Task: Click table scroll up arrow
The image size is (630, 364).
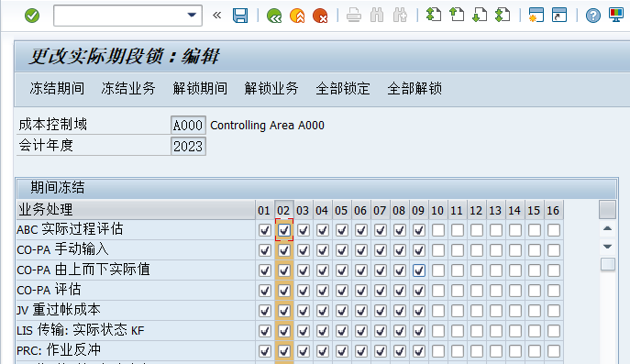Action: click(607, 228)
